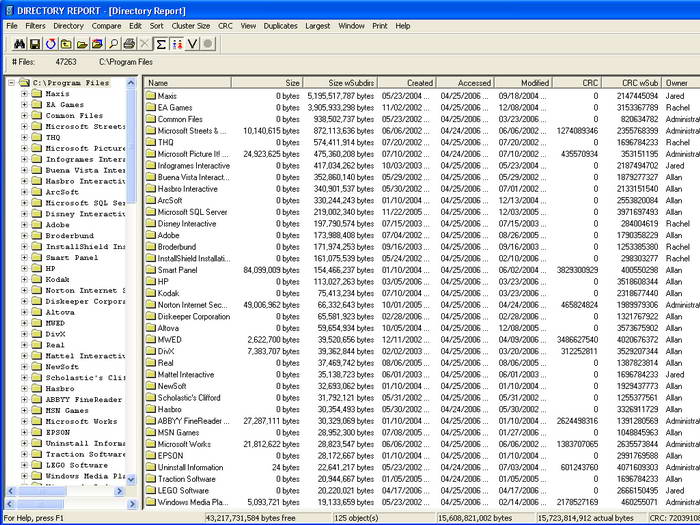Expand the Broderbund tree node
The height and width of the screenshot is (525, 700).
25,235
